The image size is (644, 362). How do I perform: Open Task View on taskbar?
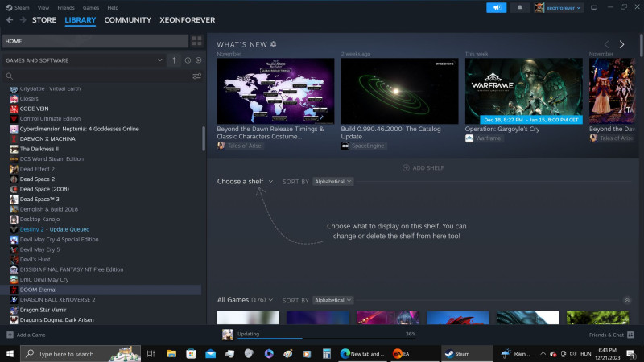(151, 353)
